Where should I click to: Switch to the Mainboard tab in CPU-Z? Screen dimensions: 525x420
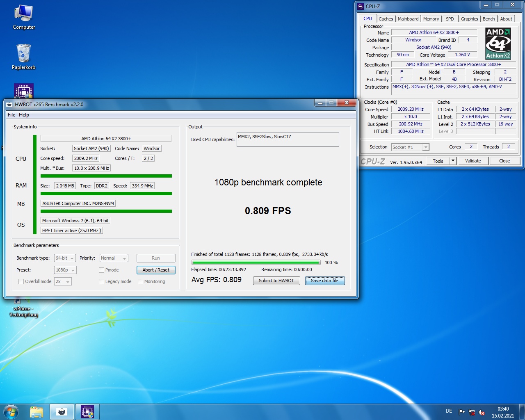coord(408,19)
